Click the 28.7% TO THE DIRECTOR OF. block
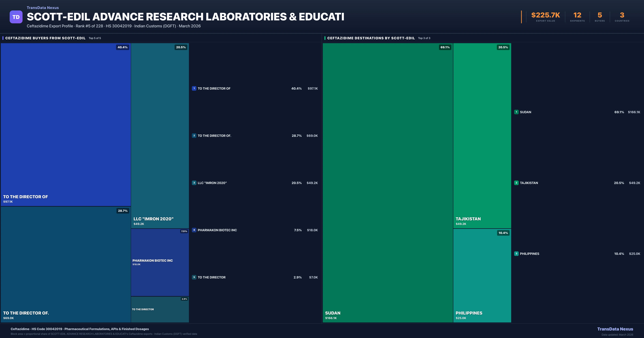 click(x=65, y=264)
